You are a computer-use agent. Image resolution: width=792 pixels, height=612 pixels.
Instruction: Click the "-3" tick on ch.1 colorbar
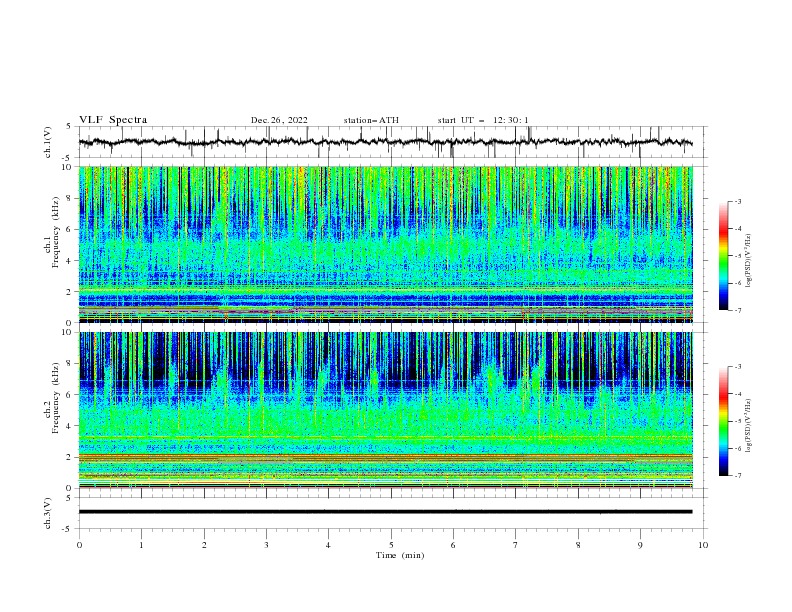[x=737, y=201]
